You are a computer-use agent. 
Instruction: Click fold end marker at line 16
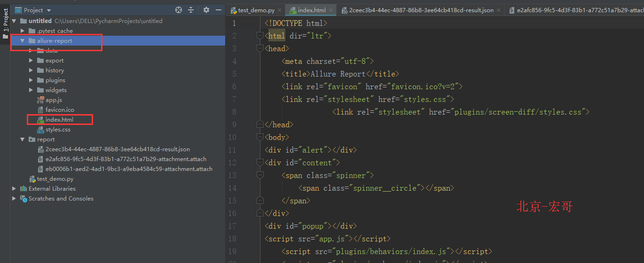point(260,213)
